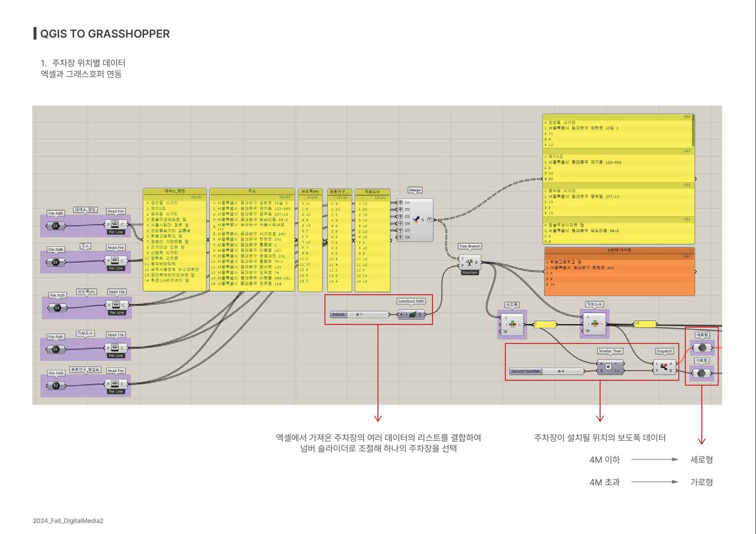Click the star icon on Construct Path input

pyautogui.click(x=402, y=314)
